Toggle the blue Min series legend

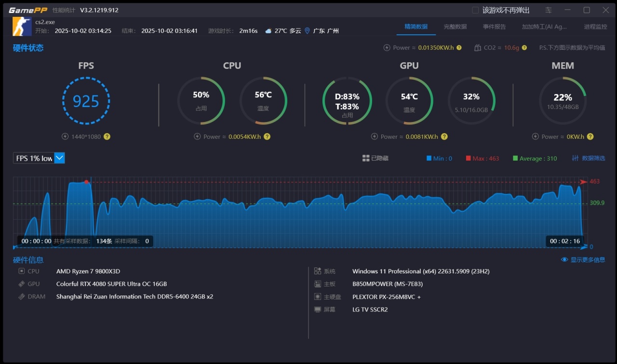(x=439, y=158)
